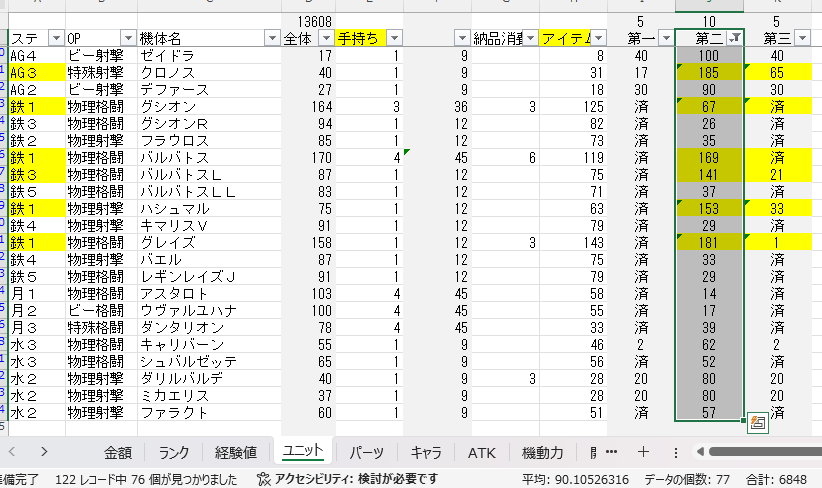The height and width of the screenshot is (488, 822).
Task: Select the cell containing ウヴァルユハナ
Action: [209, 310]
